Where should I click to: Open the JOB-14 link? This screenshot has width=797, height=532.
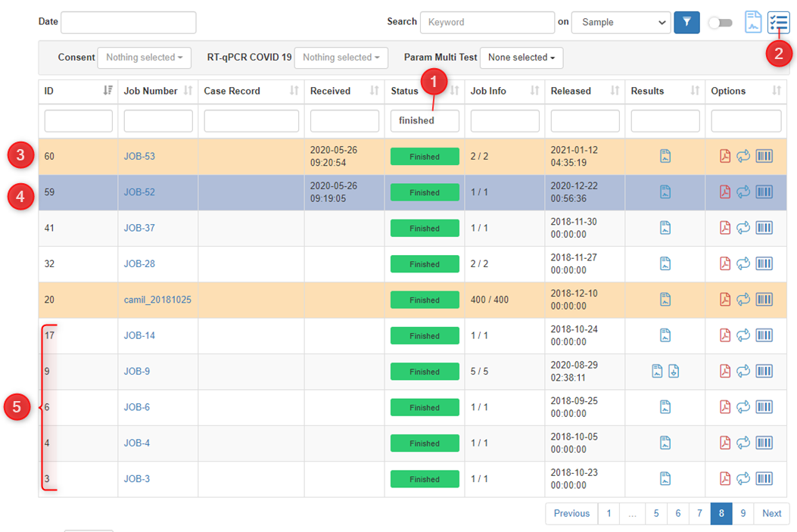point(139,335)
